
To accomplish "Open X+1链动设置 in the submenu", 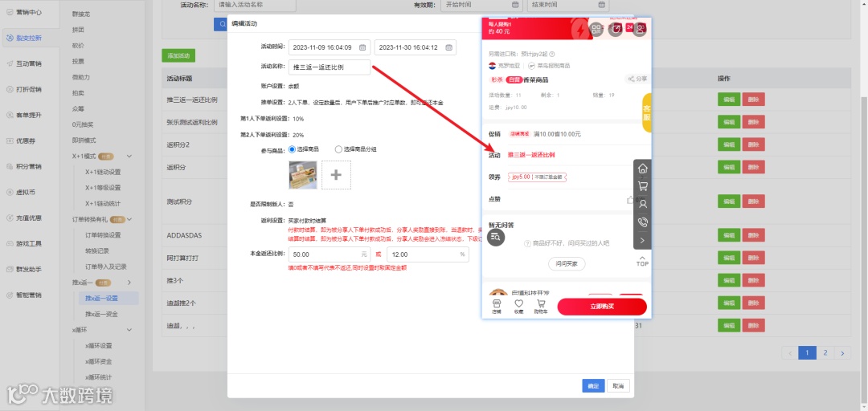I will [102, 172].
